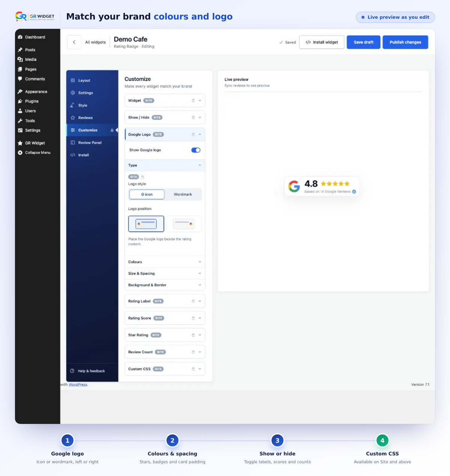Choose the left logo position thumbnail
Screen dimensions: 450x476
point(146,224)
